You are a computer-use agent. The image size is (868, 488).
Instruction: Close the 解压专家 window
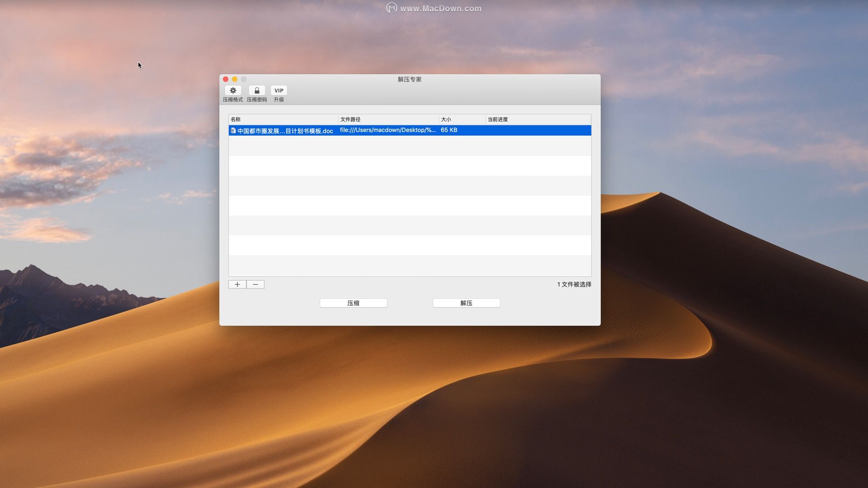226,79
